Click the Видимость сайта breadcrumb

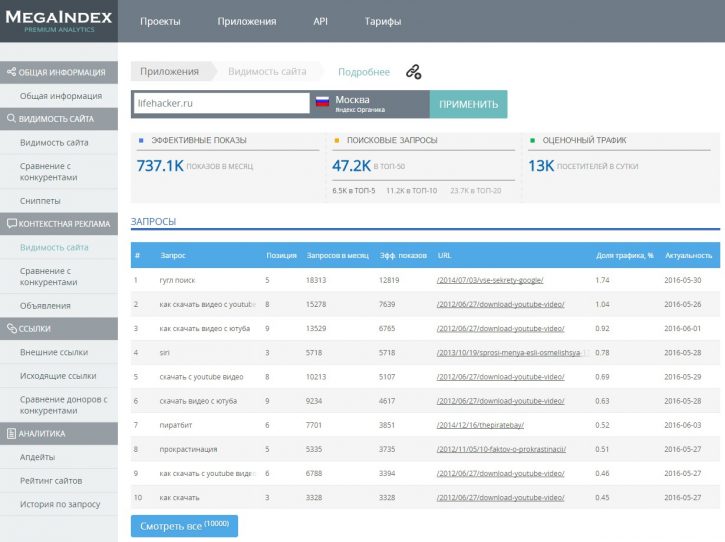coord(267,72)
